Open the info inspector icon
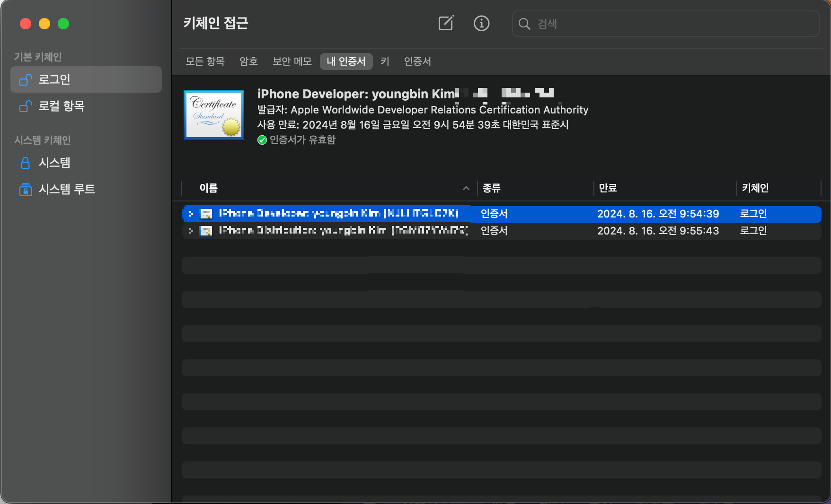Image resolution: width=831 pixels, height=504 pixels. coord(481,23)
